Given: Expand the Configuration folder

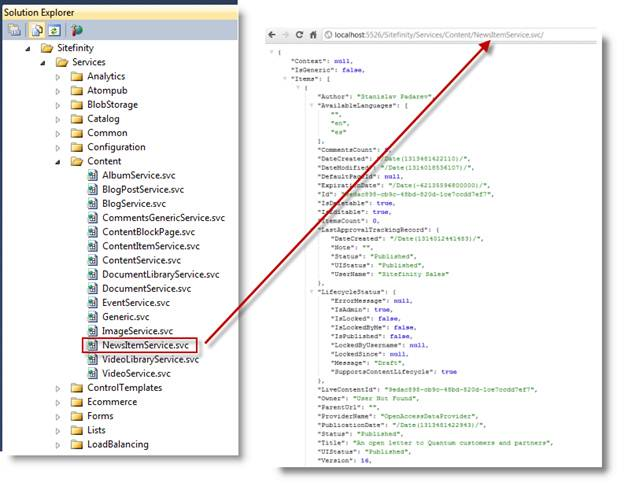Looking at the screenshot, I should tap(58, 148).
